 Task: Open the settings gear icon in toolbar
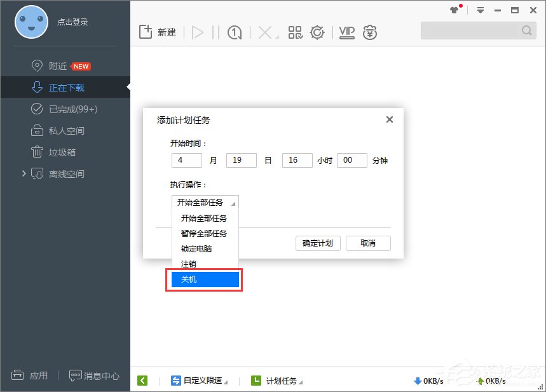pyautogui.click(x=317, y=31)
